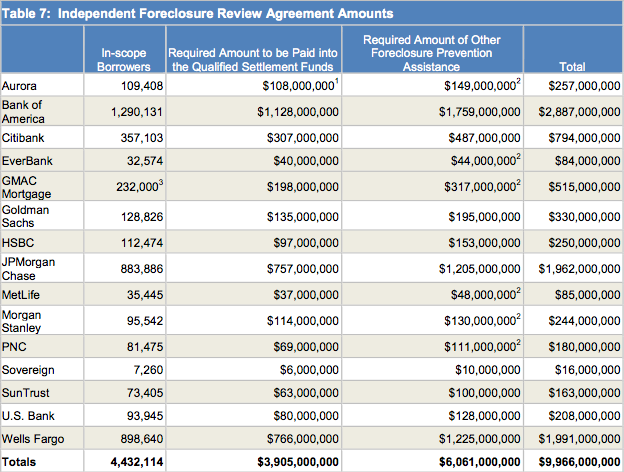Click MetLife total $85,000,000
624x472 pixels.
coord(587,295)
